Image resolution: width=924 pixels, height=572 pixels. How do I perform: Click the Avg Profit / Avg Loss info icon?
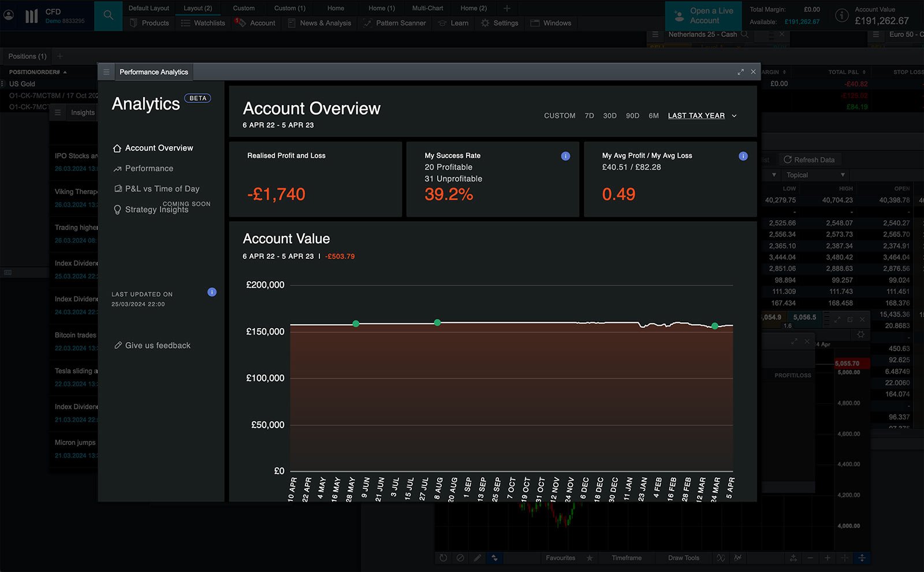[743, 156]
